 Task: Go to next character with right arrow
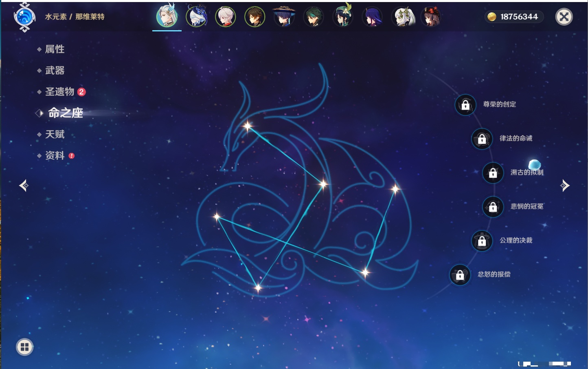[x=565, y=186]
